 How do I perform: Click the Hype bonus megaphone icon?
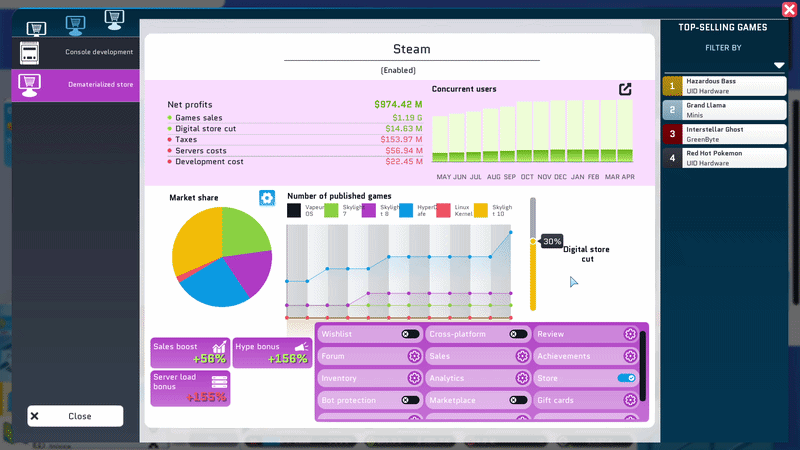coord(302,347)
